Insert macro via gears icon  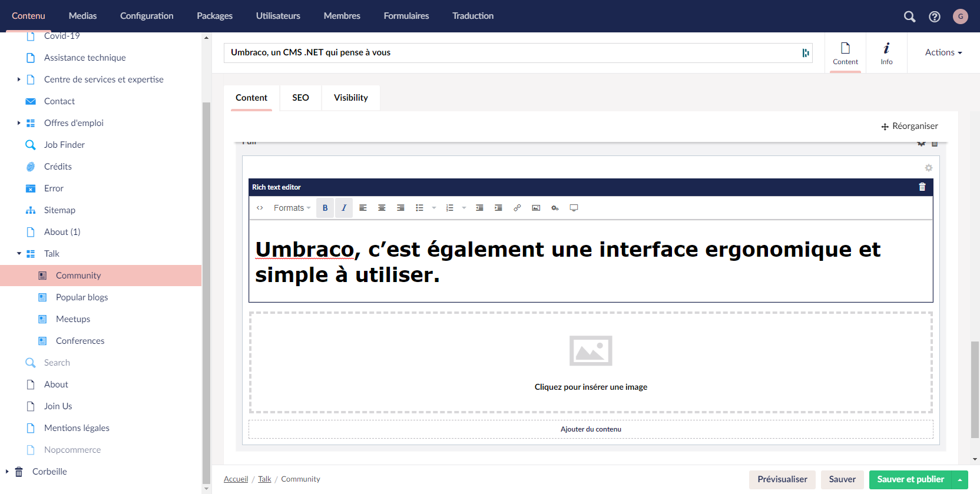point(555,208)
